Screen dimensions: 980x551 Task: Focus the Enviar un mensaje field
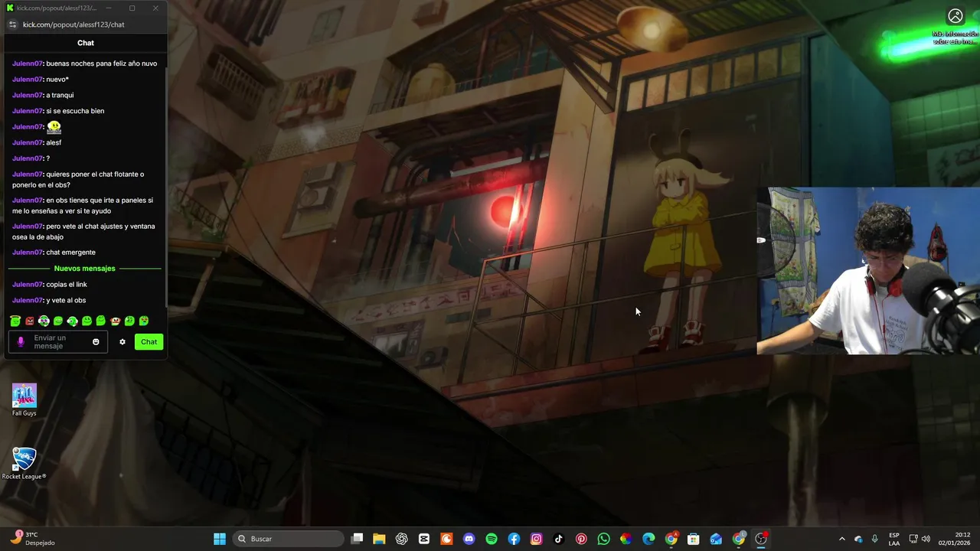tap(58, 342)
